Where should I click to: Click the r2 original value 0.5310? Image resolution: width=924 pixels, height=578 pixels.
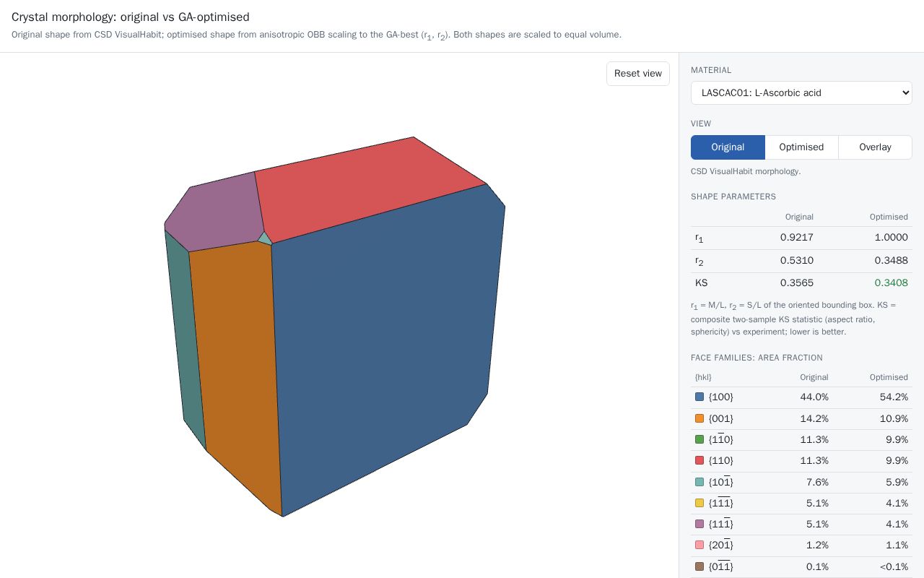(797, 260)
